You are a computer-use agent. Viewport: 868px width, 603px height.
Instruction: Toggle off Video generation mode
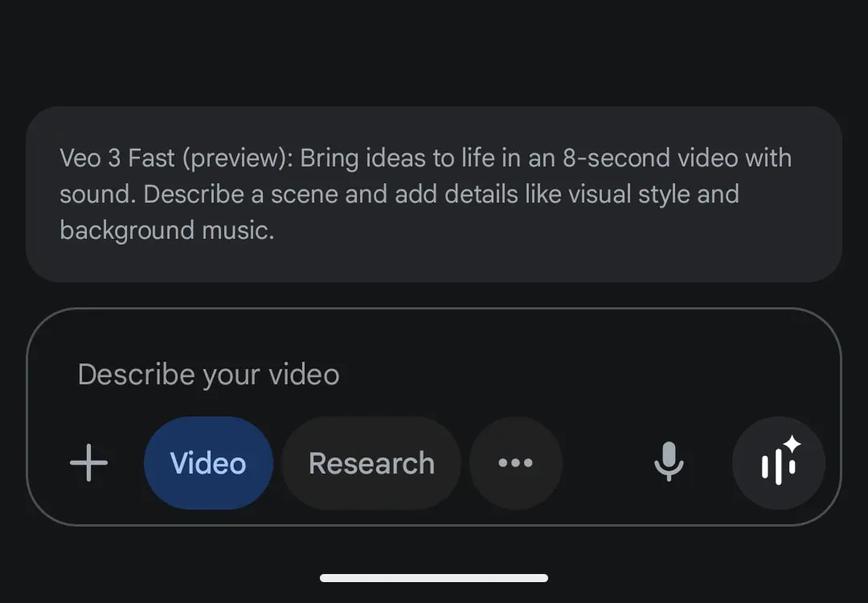208,463
